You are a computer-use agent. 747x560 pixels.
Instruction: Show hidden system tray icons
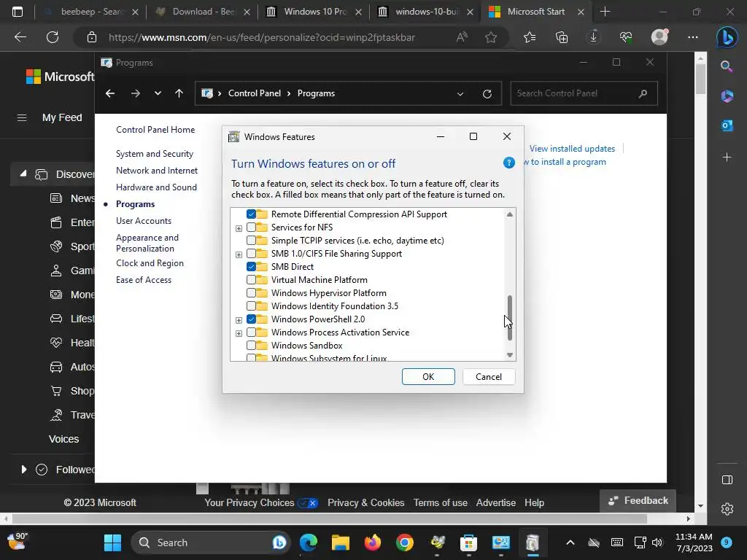pos(570,542)
